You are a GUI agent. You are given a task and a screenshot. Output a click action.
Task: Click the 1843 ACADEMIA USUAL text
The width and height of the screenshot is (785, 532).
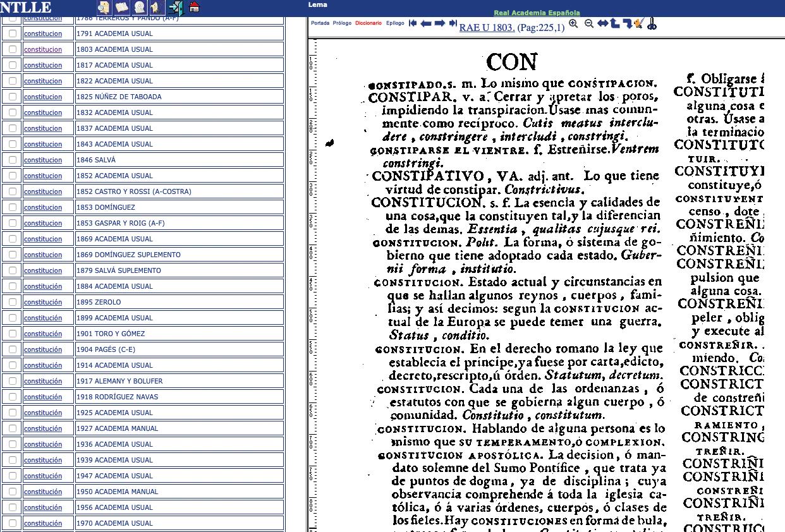pyautogui.click(x=114, y=144)
